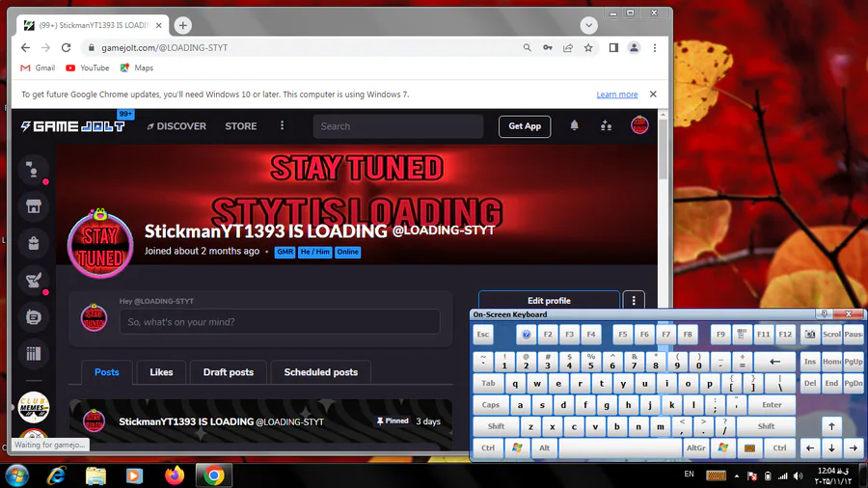Toggle Caps key on On-Screen Keyboard
Viewport: 868px width, 488px height.
coord(491,405)
